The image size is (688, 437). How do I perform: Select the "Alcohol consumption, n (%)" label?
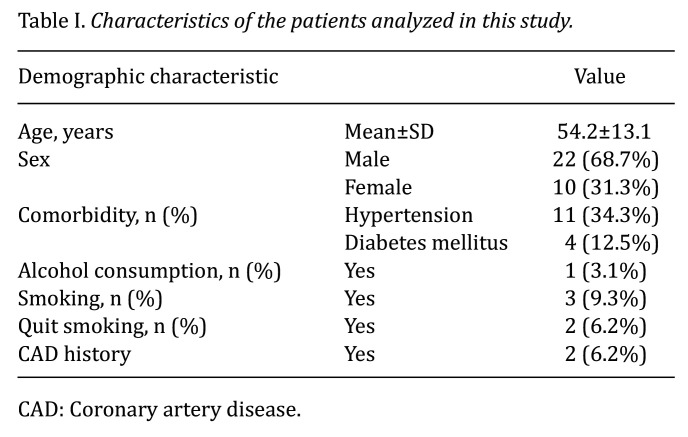[x=149, y=271]
